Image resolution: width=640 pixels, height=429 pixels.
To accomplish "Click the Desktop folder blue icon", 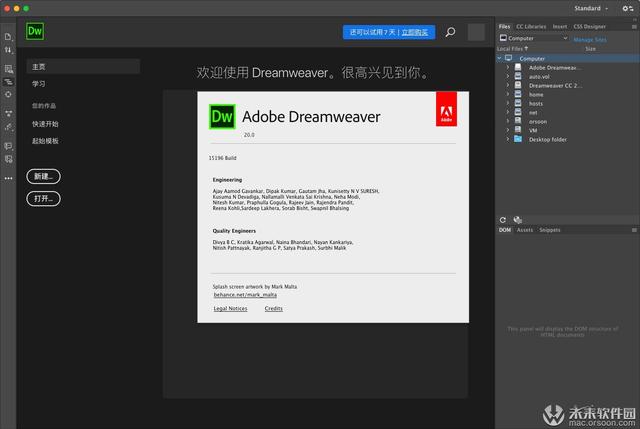I will [x=518, y=139].
